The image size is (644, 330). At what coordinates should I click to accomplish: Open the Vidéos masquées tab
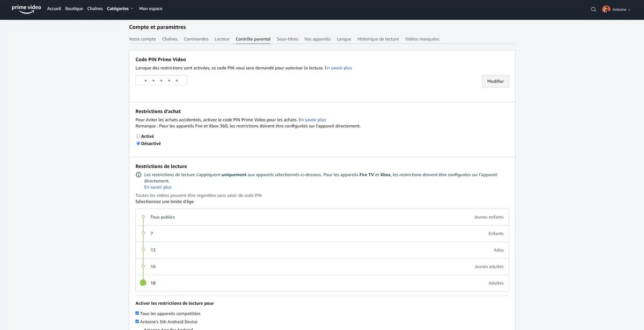(x=422, y=39)
